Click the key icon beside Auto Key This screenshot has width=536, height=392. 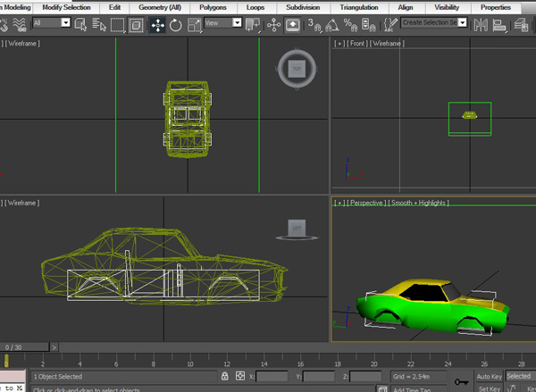(462, 380)
